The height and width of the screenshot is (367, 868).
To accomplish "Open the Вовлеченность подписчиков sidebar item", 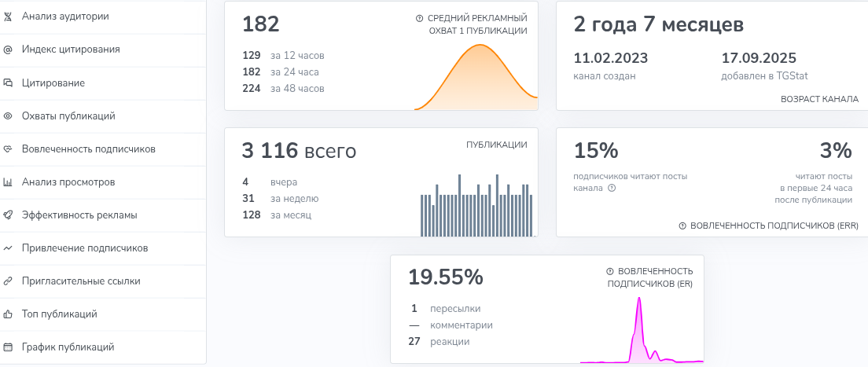I will click(88, 149).
